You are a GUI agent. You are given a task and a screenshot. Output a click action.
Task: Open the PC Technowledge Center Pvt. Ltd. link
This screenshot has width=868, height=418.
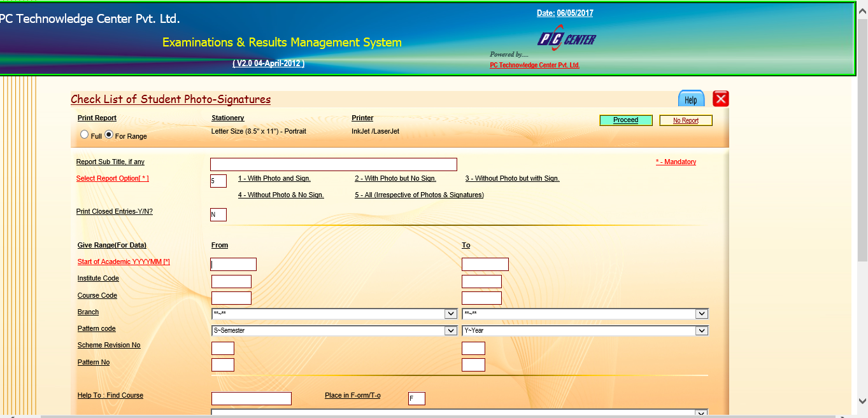coord(534,65)
